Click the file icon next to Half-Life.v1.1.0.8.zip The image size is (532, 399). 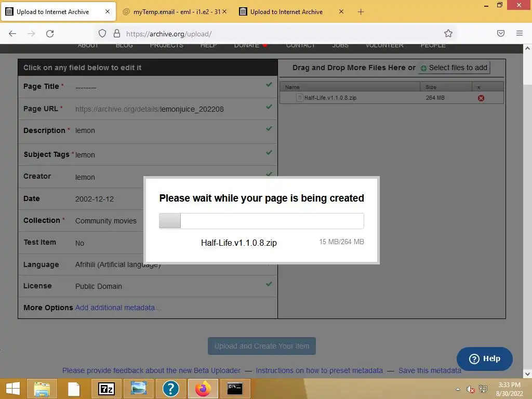point(299,98)
